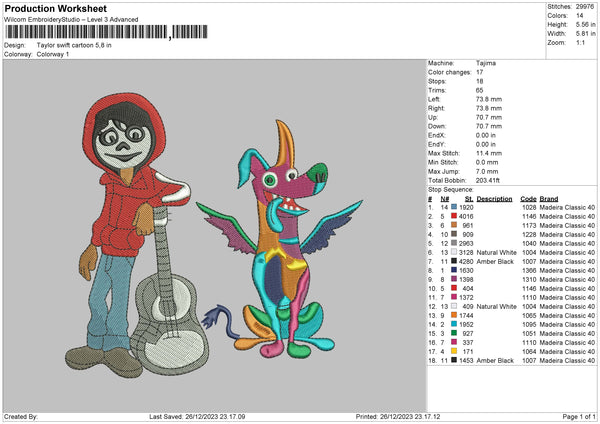Image resolution: width=600 pixels, height=424 pixels.
Task: Select stitch count 4280 in row 7
Action: tap(466, 261)
